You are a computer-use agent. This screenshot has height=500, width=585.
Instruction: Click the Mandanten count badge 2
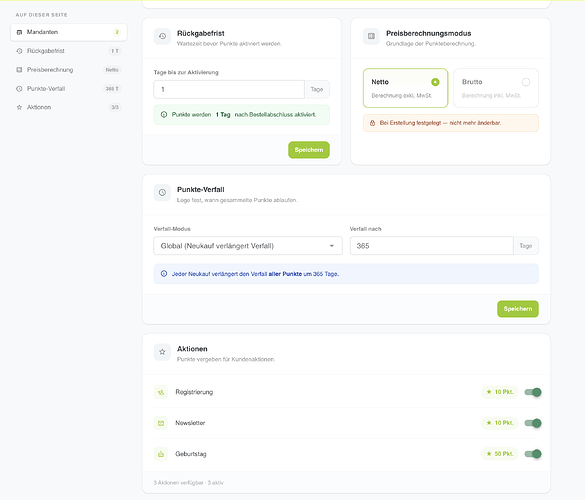117,32
